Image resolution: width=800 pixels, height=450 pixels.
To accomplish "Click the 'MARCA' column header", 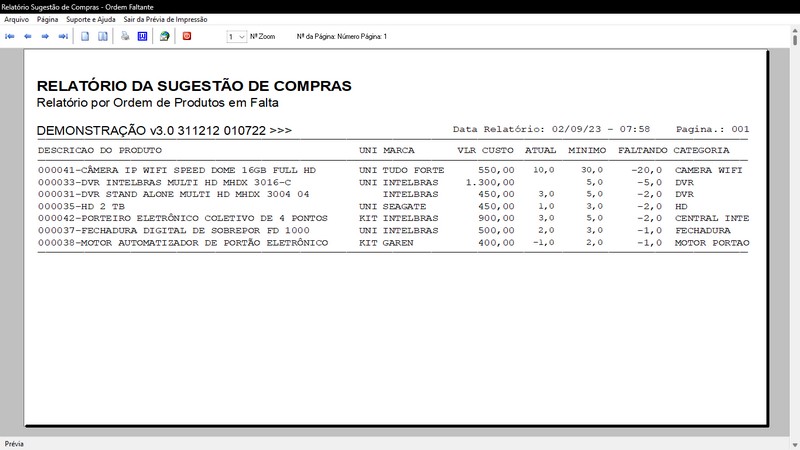I will click(398, 150).
